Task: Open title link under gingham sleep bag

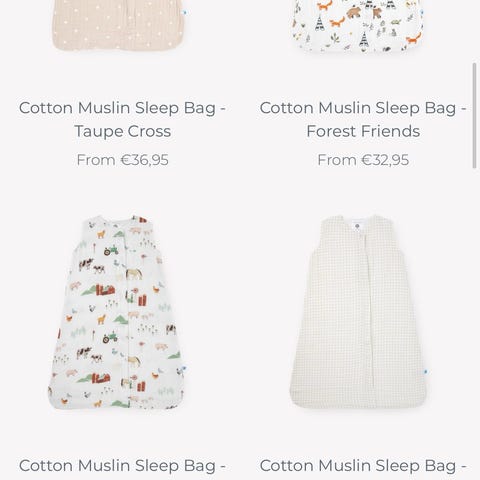Action: tap(363, 466)
